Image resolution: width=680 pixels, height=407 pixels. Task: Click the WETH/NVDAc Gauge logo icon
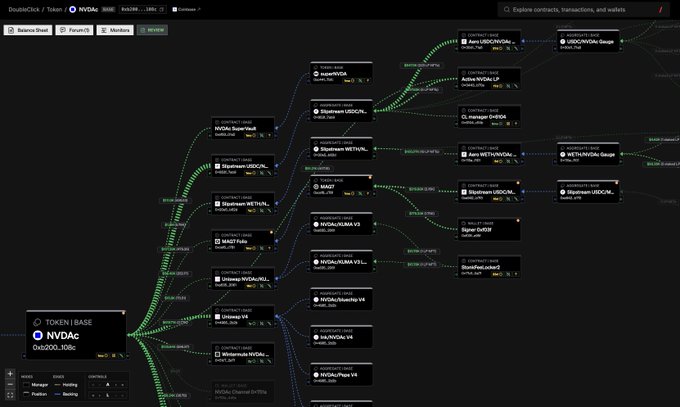(x=562, y=154)
